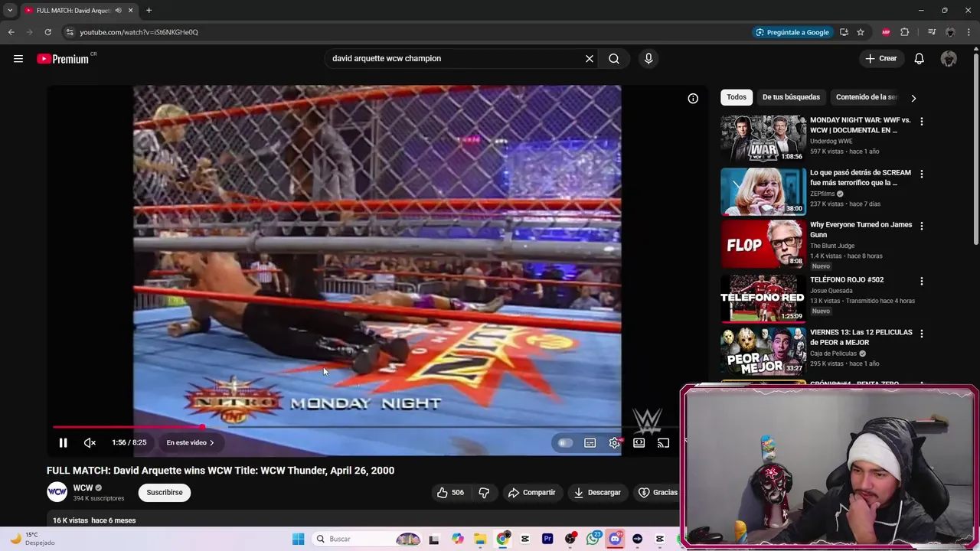Open WCW channel name link

pos(83,487)
